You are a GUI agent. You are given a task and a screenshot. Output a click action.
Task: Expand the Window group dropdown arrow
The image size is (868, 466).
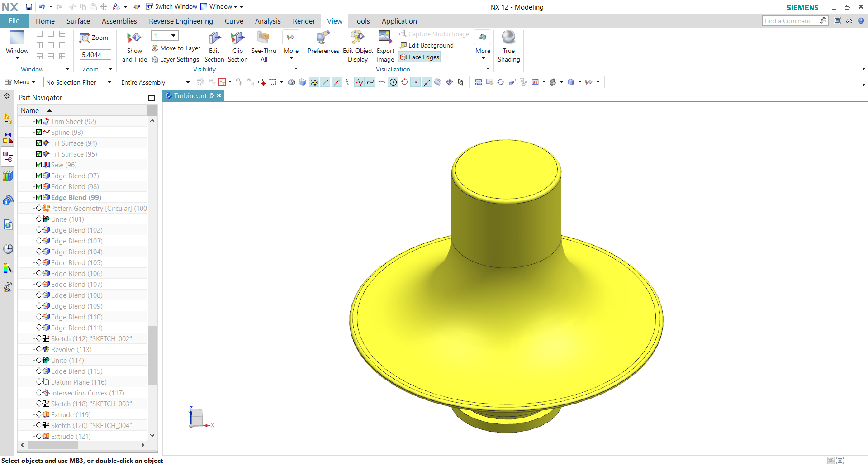67,69
